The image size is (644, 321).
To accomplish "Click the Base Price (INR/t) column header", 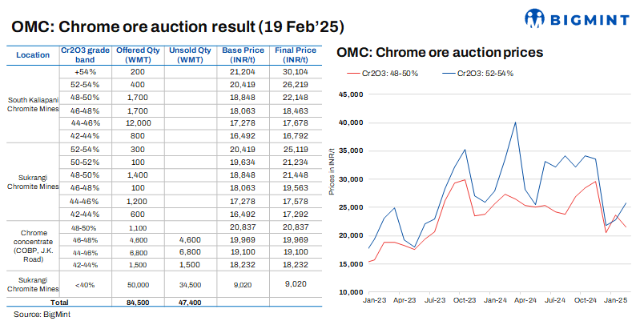I will [x=243, y=55].
